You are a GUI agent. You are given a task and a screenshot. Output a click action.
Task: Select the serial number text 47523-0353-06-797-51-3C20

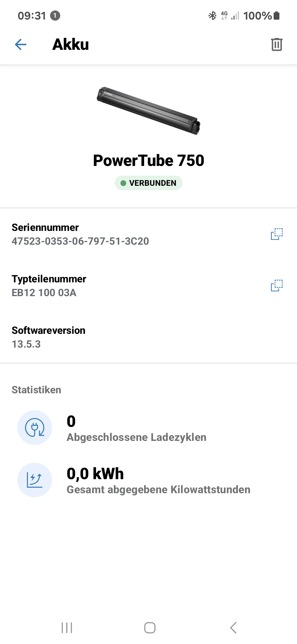(x=80, y=241)
